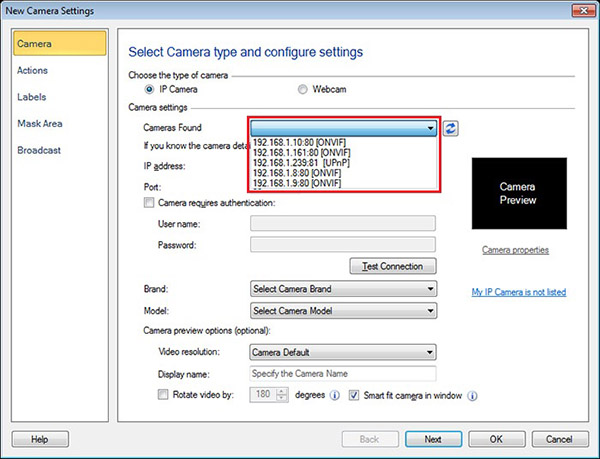Switch to the Broadcast section

[39, 150]
